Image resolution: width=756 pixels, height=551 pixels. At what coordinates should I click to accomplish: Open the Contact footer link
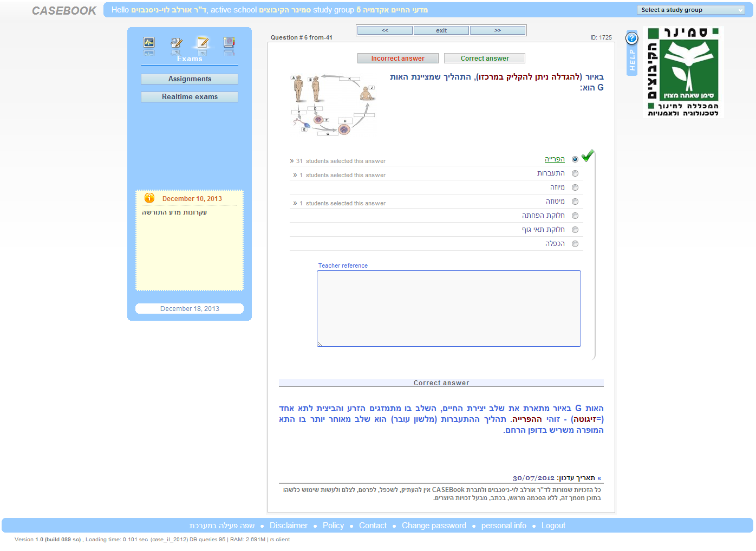[x=373, y=526]
